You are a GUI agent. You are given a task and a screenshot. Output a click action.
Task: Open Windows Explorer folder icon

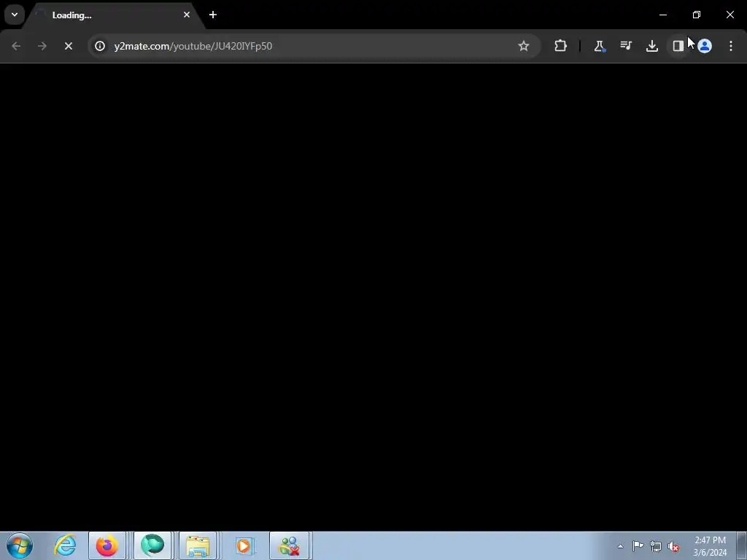coord(198,545)
